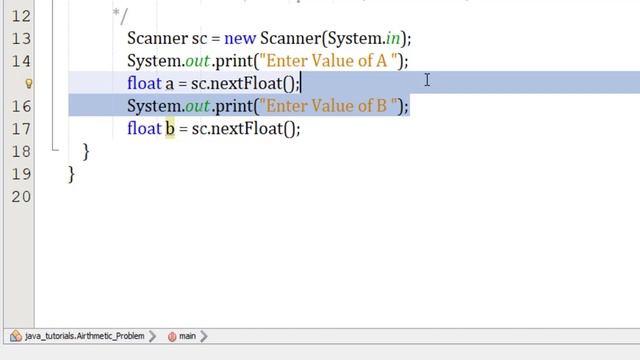Expand the arrow after the main breadcrumb
Image resolution: width=640 pixels, height=360 pixels.
[204, 336]
